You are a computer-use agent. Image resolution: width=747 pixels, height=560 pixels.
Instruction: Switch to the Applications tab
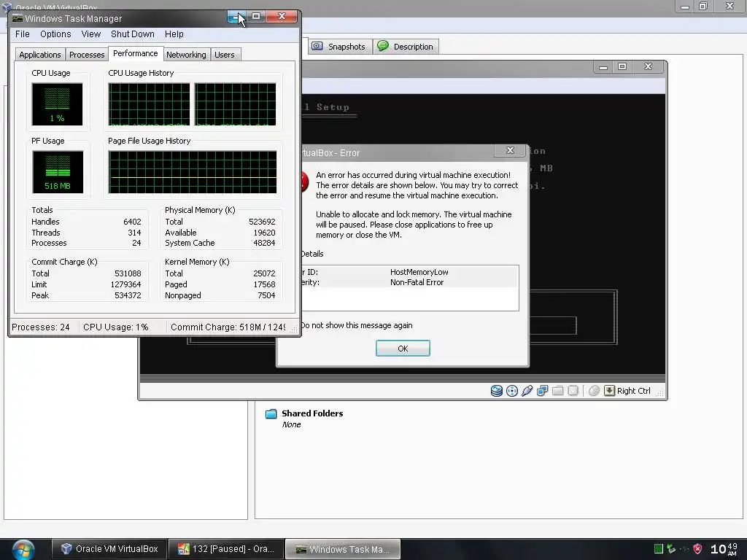click(40, 55)
